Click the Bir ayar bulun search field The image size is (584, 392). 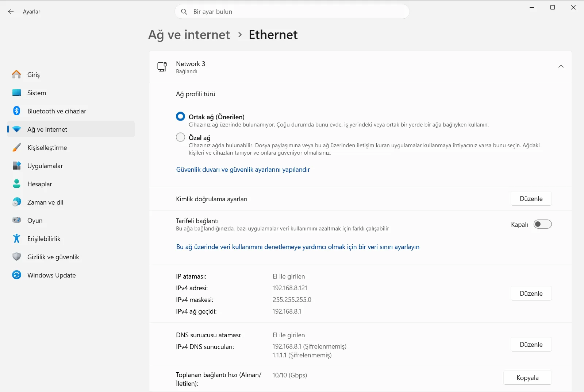coord(292,12)
